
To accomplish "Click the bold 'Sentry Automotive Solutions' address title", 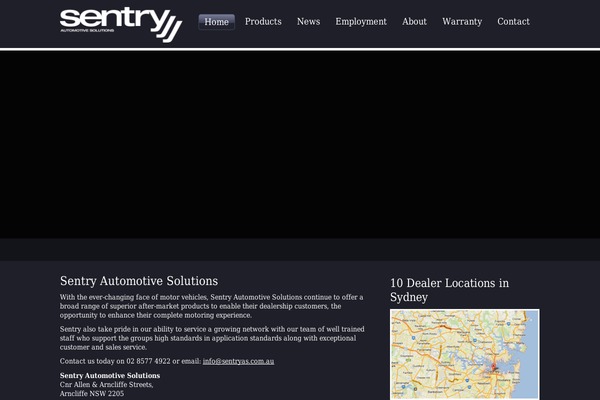I will point(110,376).
